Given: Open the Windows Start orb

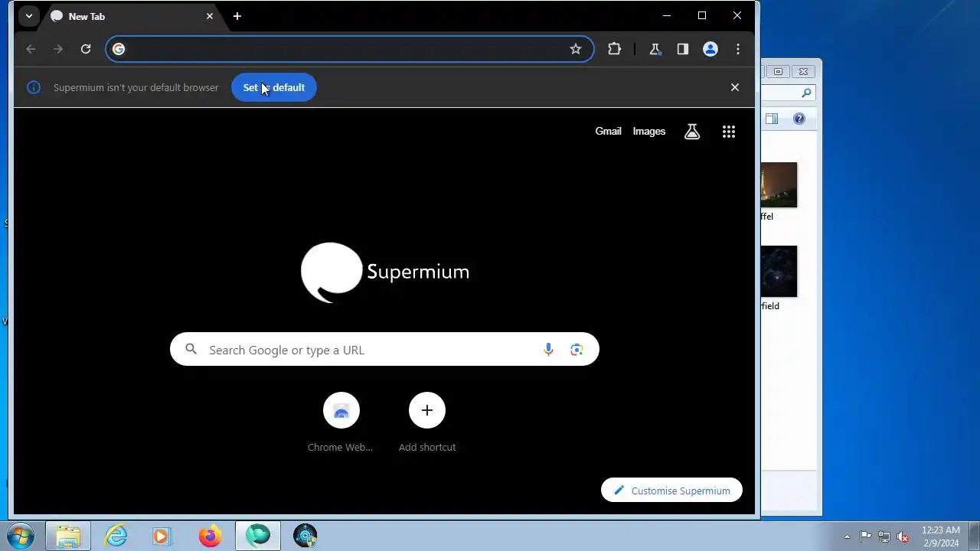Looking at the screenshot, I should click(20, 536).
